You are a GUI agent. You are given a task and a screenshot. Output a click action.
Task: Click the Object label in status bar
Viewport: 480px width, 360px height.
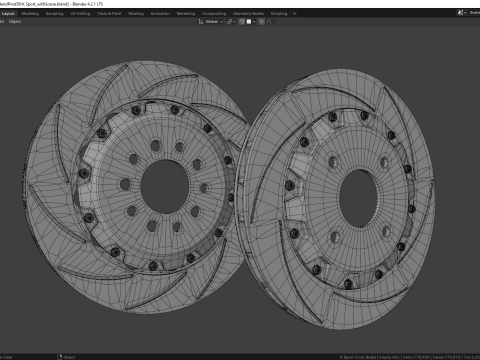69,357
